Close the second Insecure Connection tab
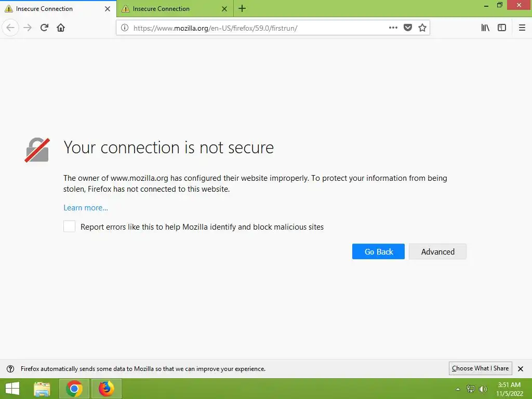This screenshot has width=532, height=399. (x=224, y=9)
